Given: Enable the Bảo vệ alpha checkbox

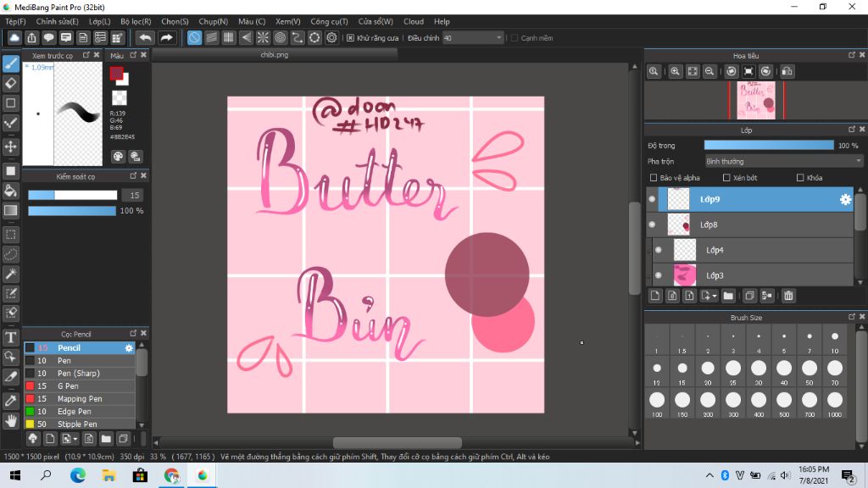Looking at the screenshot, I should [x=653, y=178].
